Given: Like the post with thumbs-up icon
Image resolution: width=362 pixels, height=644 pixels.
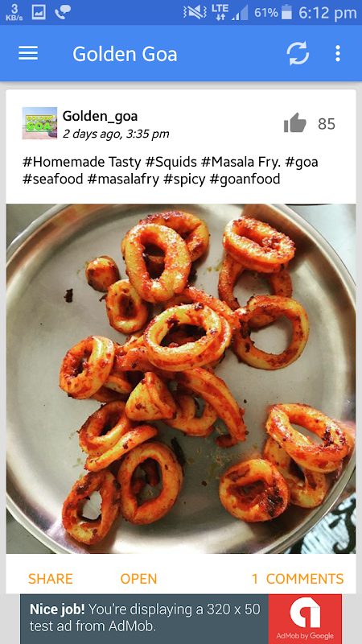Looking at the screenshot, I should pyautogui.click(x=295, y=123).
